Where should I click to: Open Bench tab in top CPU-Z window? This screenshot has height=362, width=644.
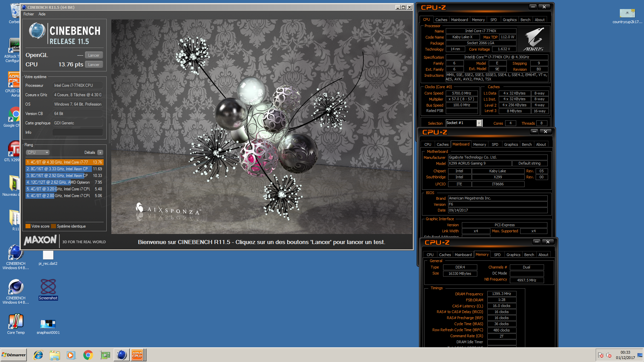(525, 20)
